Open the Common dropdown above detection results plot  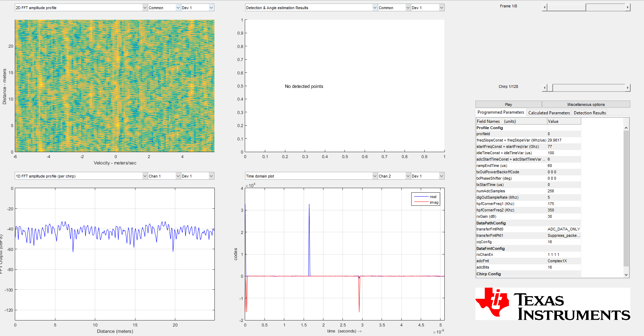(394, 7)
